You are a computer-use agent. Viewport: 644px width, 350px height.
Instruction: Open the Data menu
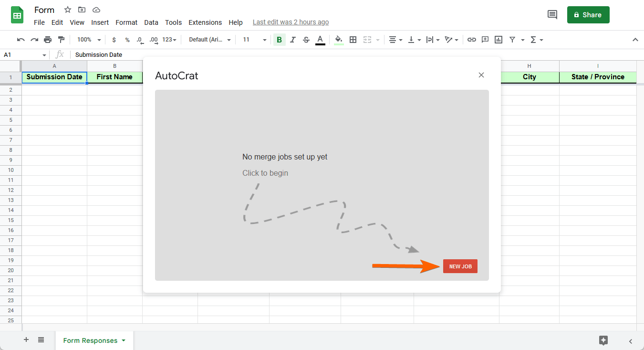point(151,22)
